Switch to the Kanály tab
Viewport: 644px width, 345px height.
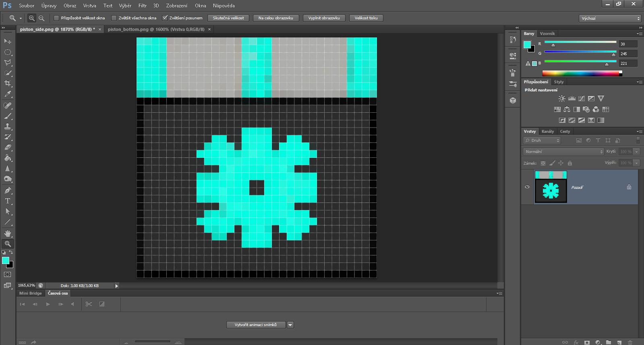tap(548, 131)
